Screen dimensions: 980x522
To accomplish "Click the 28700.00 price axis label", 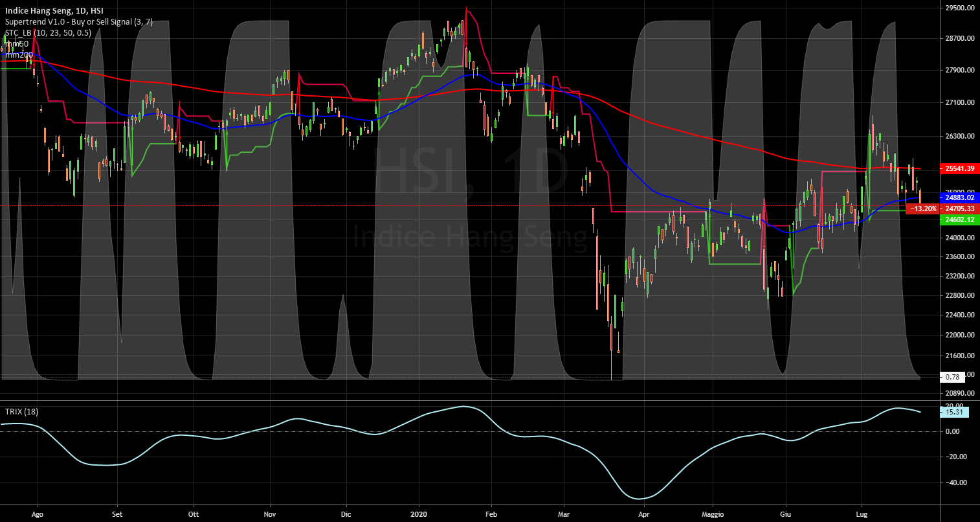I will (960, 40).
